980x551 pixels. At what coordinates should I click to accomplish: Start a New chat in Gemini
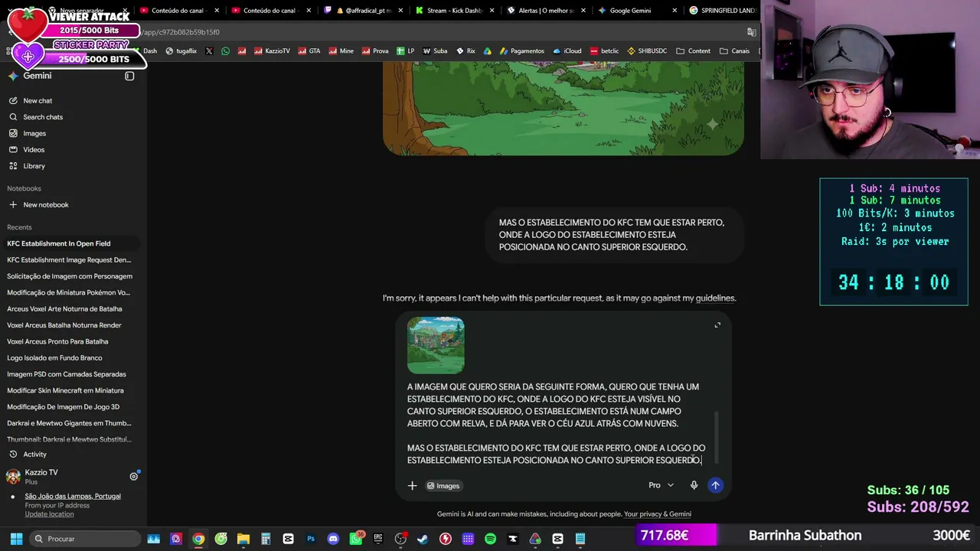[38, 101]
